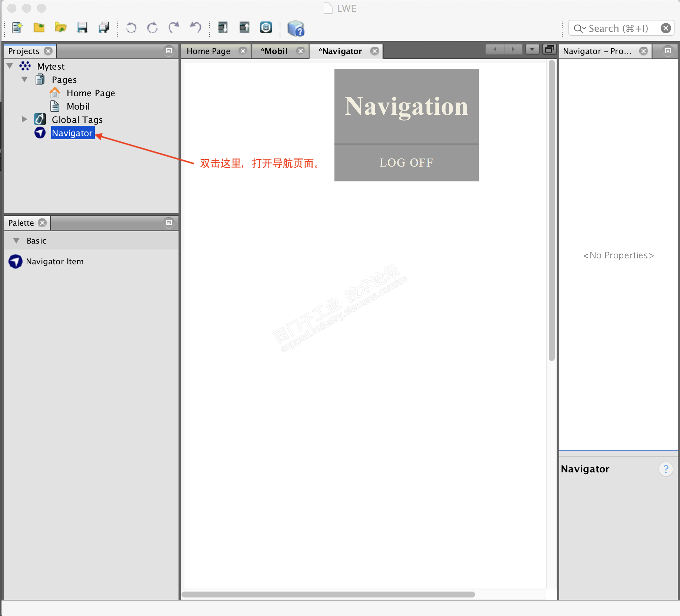
Task: Click the Navigator Item palette label
Action: [55, 261]
